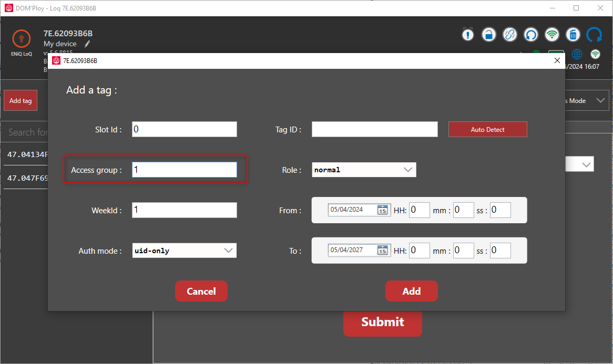Click the Submit button in main window
613x364 pixels.
pyautogui.click(x=383, y=322)
